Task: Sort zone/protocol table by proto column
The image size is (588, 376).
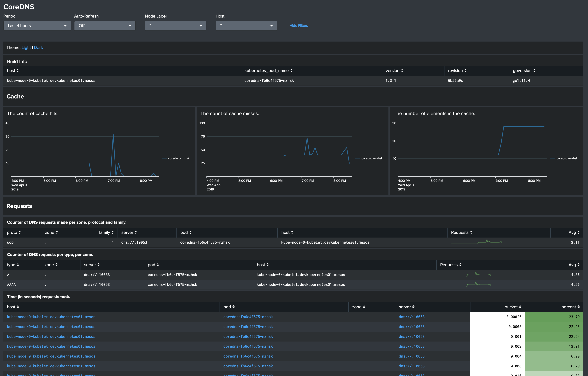Action: click(x=14, y=232)
